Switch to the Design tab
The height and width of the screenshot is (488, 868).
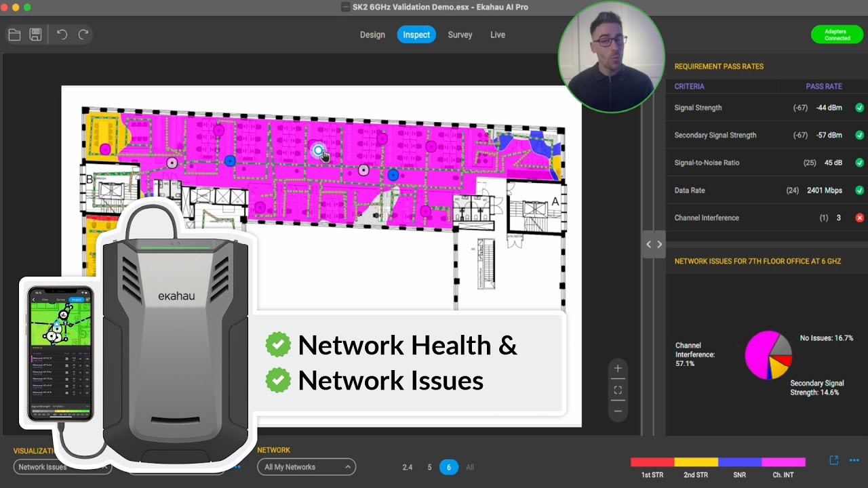[x=372, y=35]
